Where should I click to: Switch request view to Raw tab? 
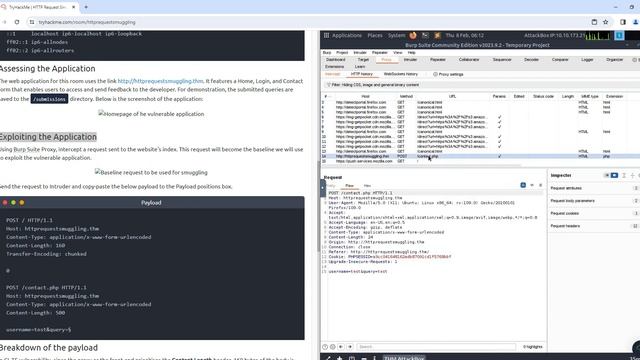coord(349,185)
